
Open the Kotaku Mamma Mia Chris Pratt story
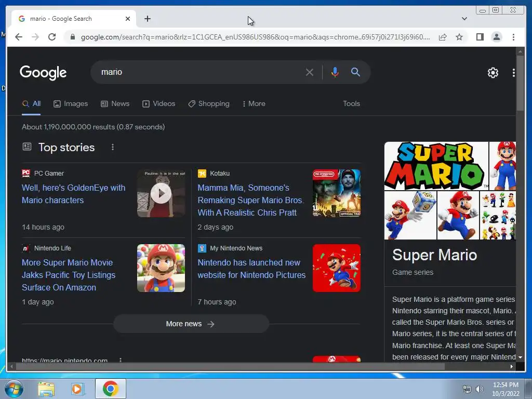[x=250, y=200]
